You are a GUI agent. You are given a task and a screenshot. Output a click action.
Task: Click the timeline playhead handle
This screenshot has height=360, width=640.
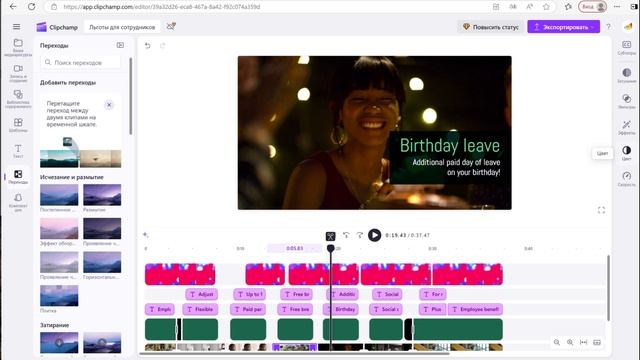(331, 248)
